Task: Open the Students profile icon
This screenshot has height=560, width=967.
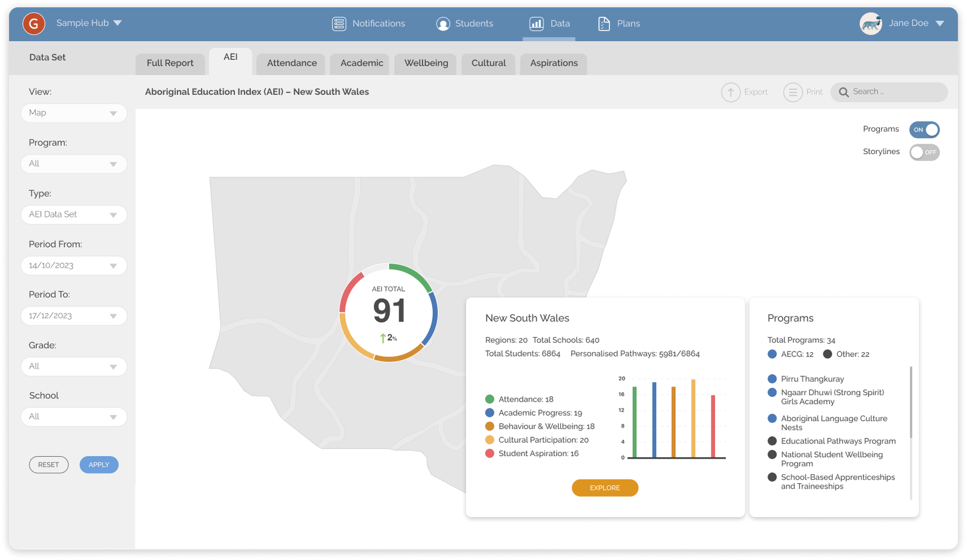Action: (x=443, y=24)
